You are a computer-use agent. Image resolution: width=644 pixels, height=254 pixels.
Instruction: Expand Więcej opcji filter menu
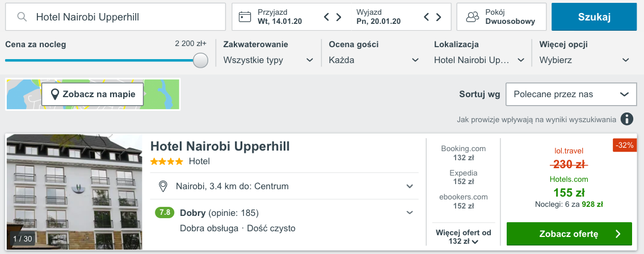coord(584,60)
